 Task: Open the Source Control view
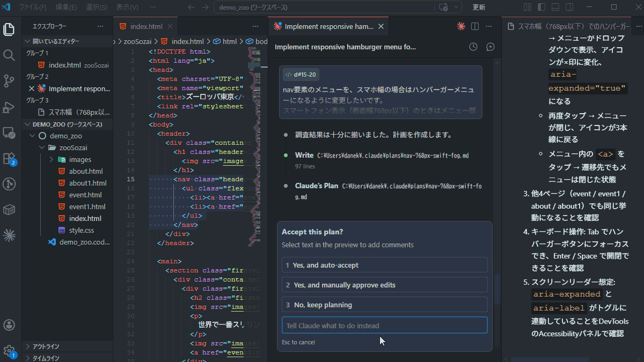coord(9,81)
